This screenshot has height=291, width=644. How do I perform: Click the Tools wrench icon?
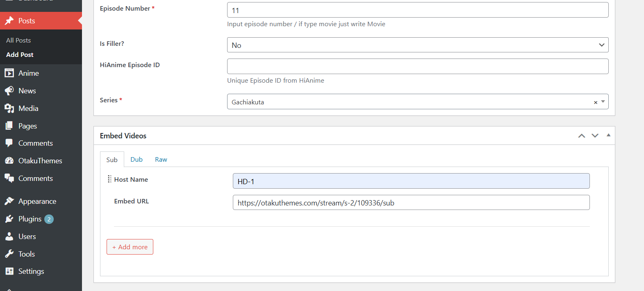(x=9, y=254)
